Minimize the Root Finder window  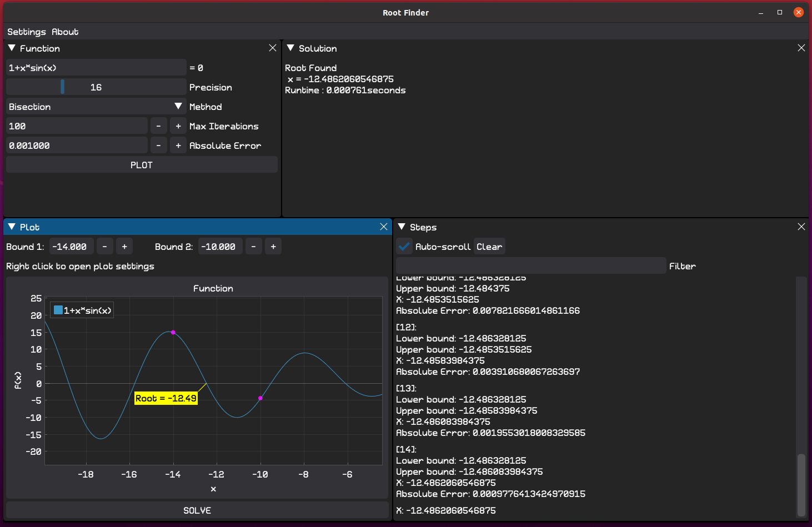pos(761,12)
